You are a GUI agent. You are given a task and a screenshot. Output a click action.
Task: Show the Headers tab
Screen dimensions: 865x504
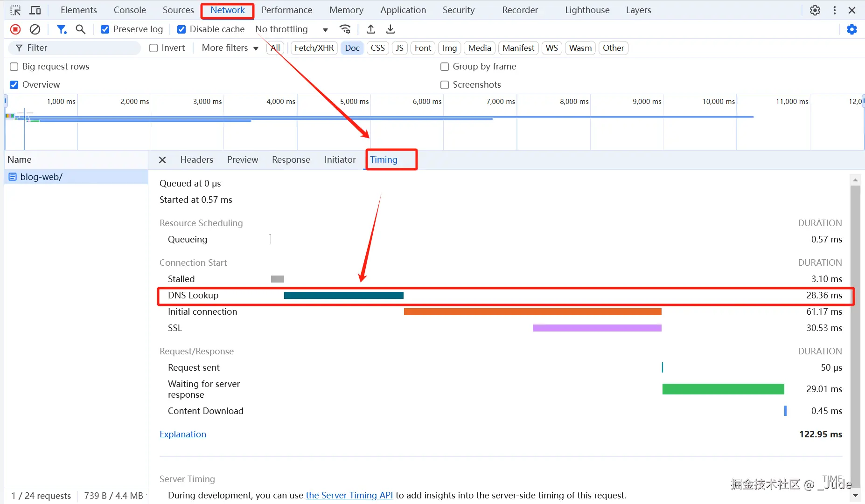pyautogui.click(x=197, y=160)
